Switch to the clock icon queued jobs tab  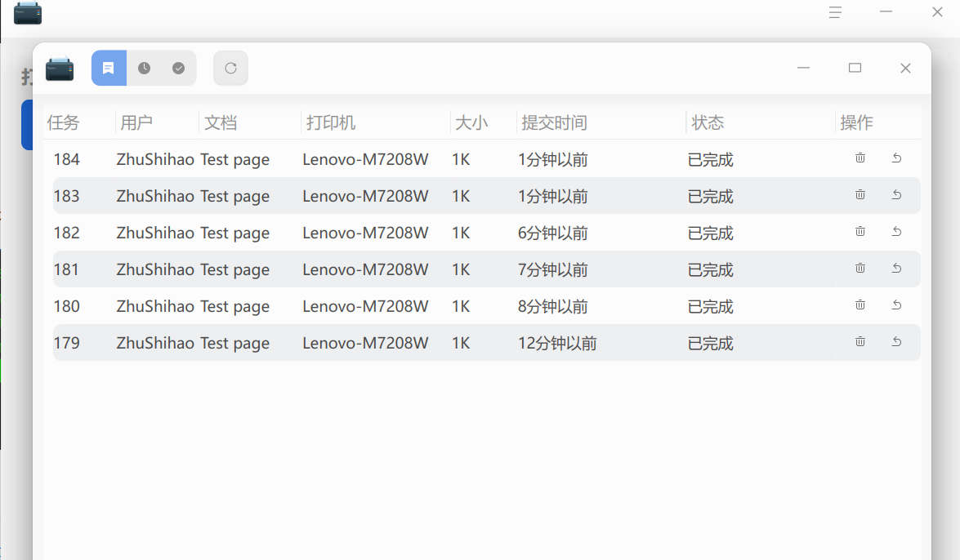(x=144, y=68)
